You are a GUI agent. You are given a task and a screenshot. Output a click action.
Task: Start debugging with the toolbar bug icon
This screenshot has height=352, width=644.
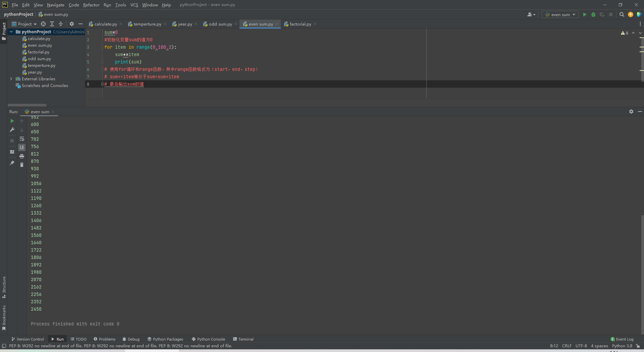click(x=593, y=14)
